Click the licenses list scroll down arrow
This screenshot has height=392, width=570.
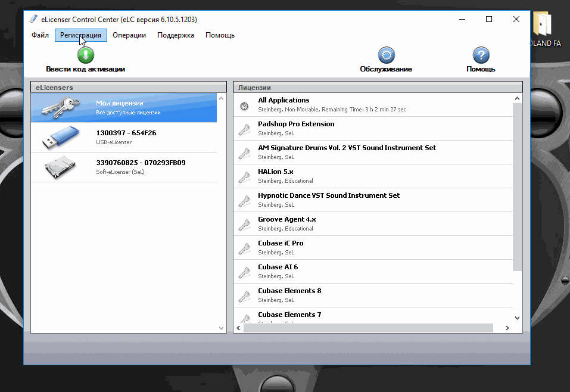click(517, 318)
